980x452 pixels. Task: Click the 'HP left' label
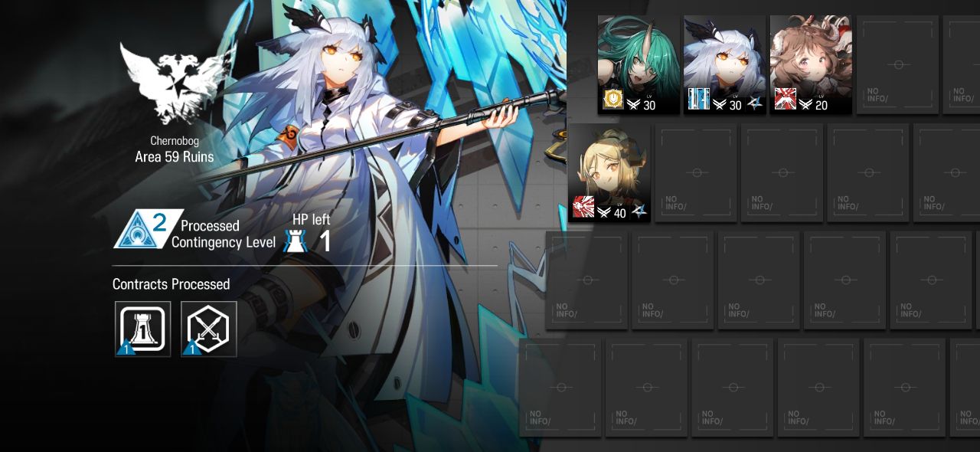[311, 220]
